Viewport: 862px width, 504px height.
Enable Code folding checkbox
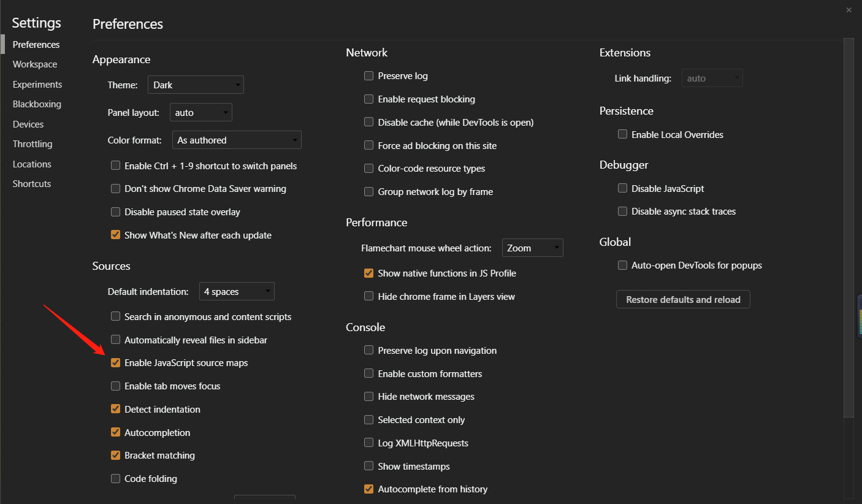tap(115, 478)
